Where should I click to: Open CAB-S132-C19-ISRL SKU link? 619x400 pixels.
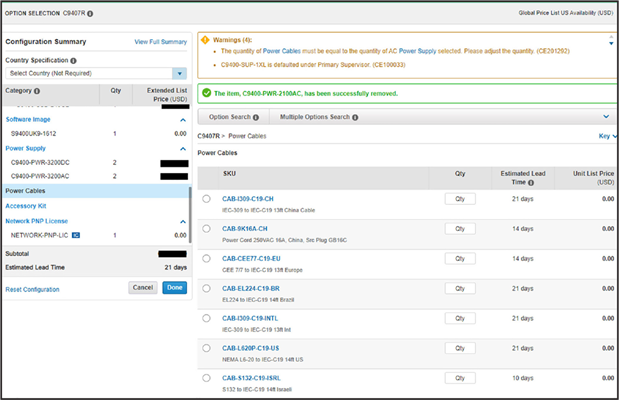coord(251,378)
